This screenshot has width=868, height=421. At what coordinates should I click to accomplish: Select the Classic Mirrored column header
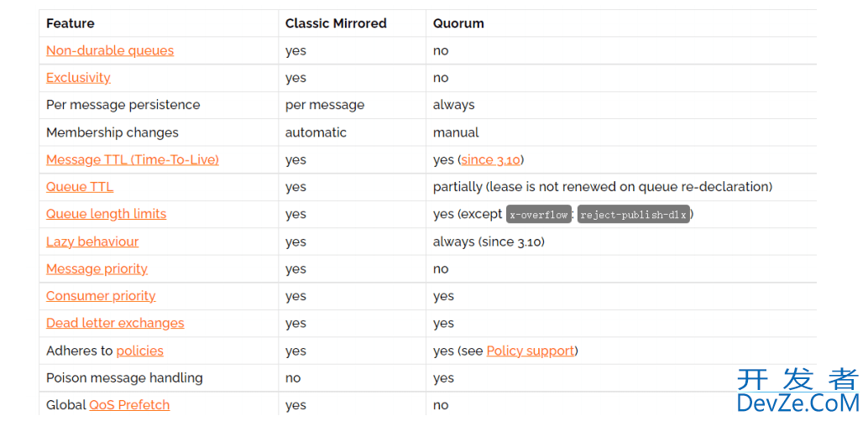336,23
